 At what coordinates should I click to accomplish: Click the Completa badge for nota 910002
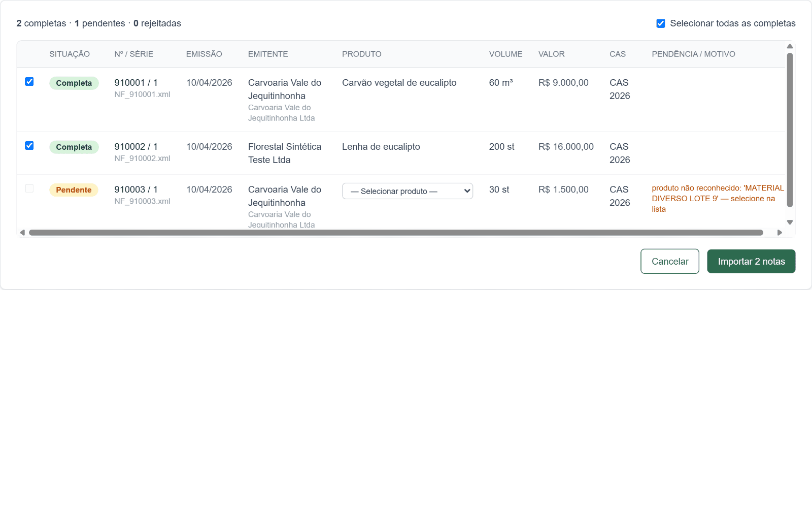point(74,147)
